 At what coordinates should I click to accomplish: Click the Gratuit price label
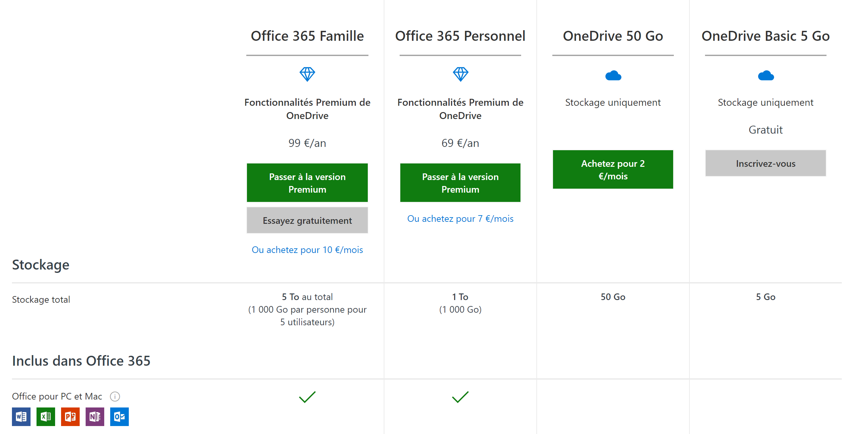tap(765, 130)
